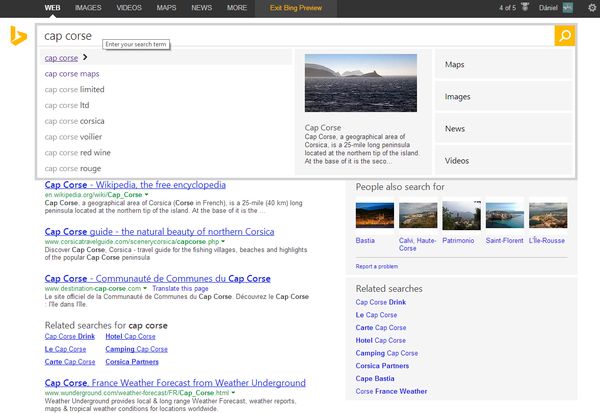
Task: Open 'Le Cap Corse' below the results
Action: (65, 349)
